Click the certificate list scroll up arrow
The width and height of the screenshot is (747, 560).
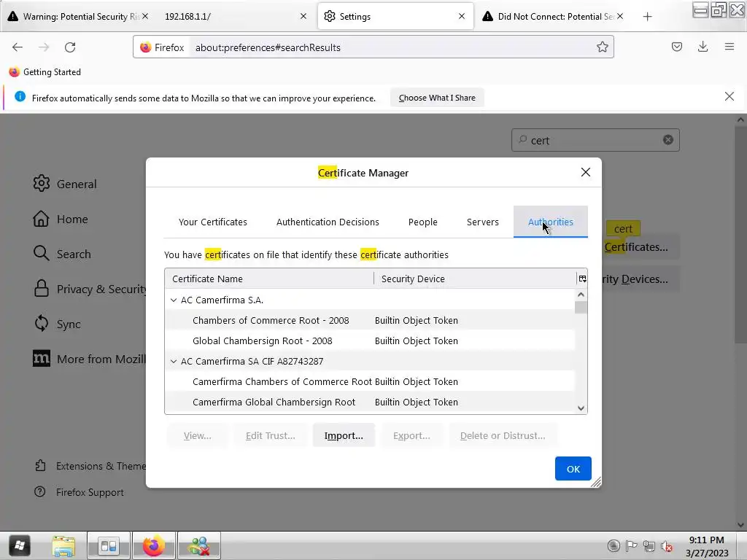[x=581, y=295]
